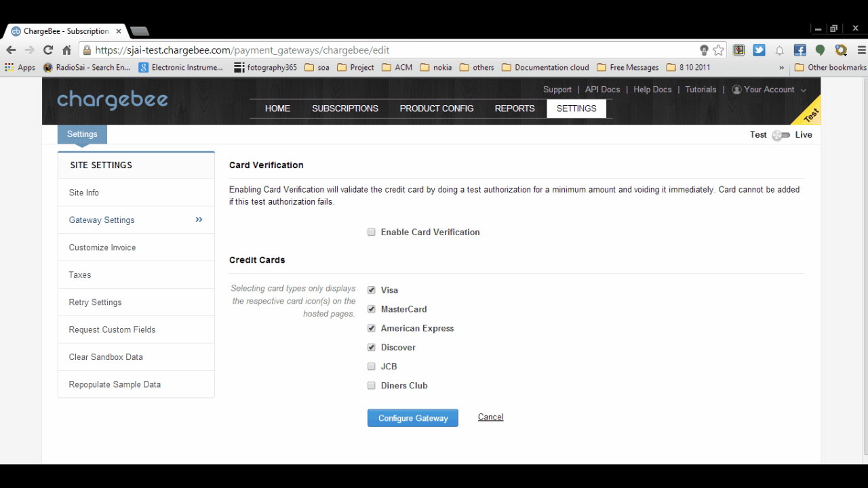The height and width of the screenshot is (488, 868).
Task: Click the browser forward arrow
Action: 29,50
